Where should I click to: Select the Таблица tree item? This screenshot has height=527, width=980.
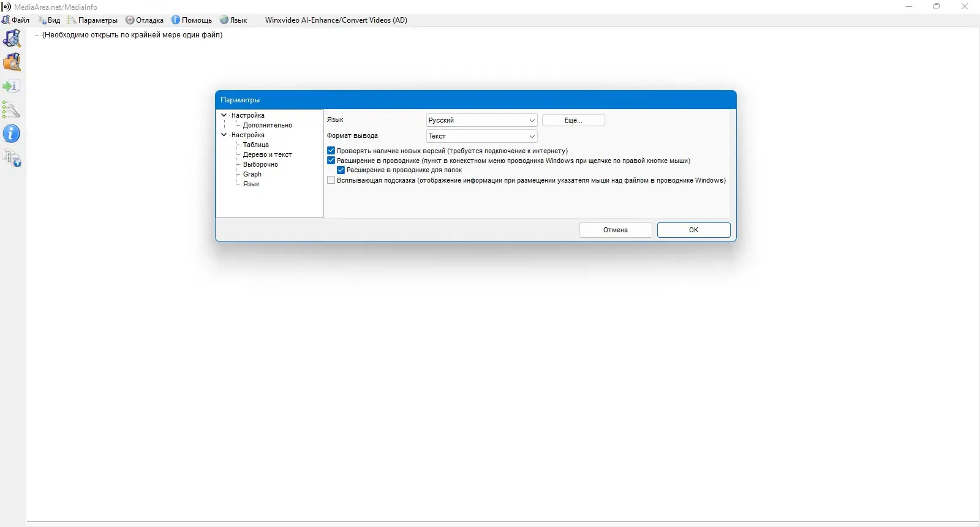pos(256,145)
